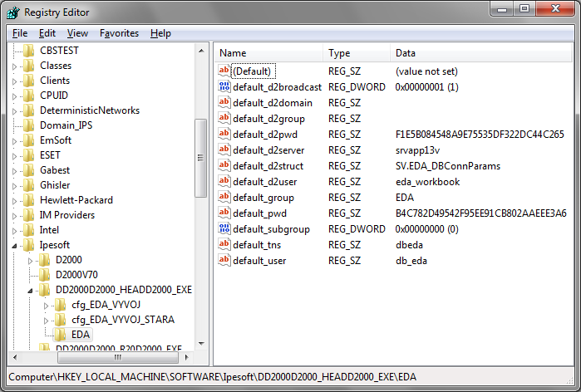The width and height of the screenshot is (581, 392).
Task: Open the Favorites menu
Action: click(x=119, y=33)
